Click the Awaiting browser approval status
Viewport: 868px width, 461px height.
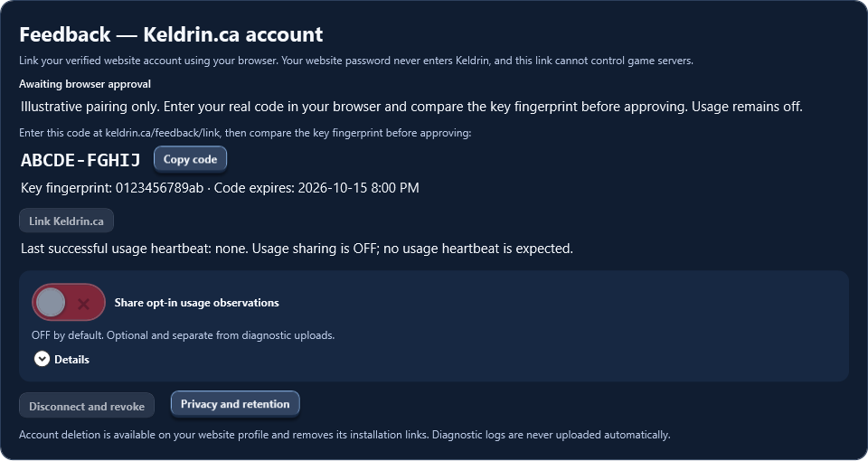[x=85, y=84]
